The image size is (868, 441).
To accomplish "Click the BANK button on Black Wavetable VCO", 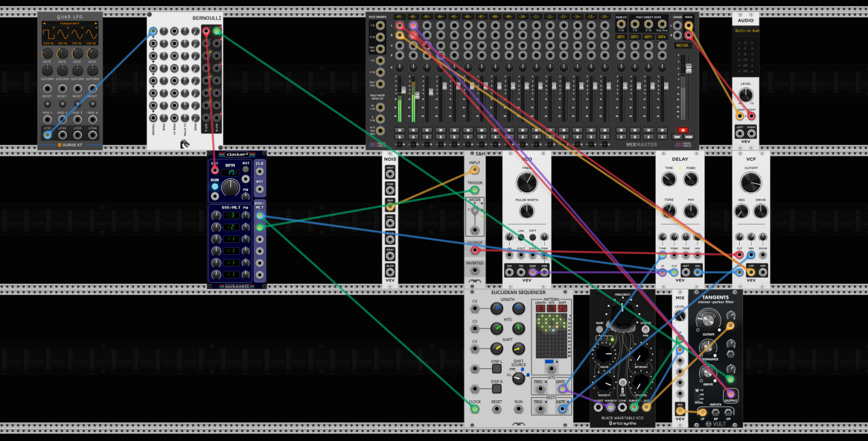I will tap(599, 329).
